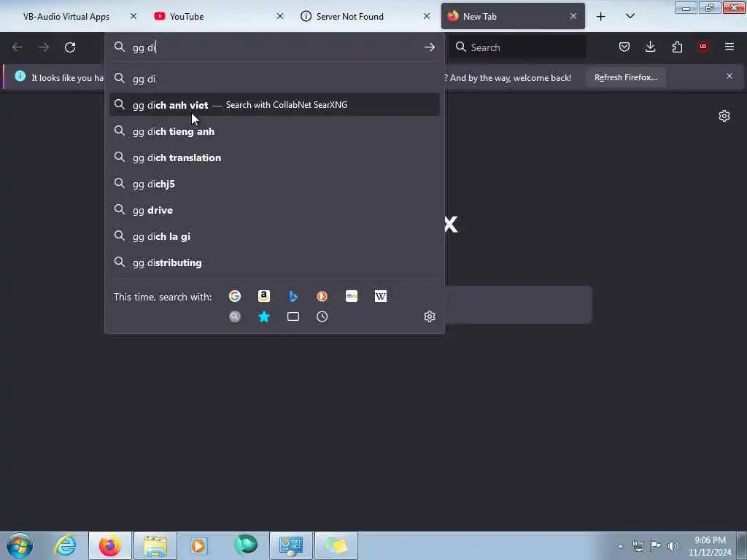This screenshot has height=560, width=747.
Task: Search open tabs using the tab icon
Action: pos(293,316)
